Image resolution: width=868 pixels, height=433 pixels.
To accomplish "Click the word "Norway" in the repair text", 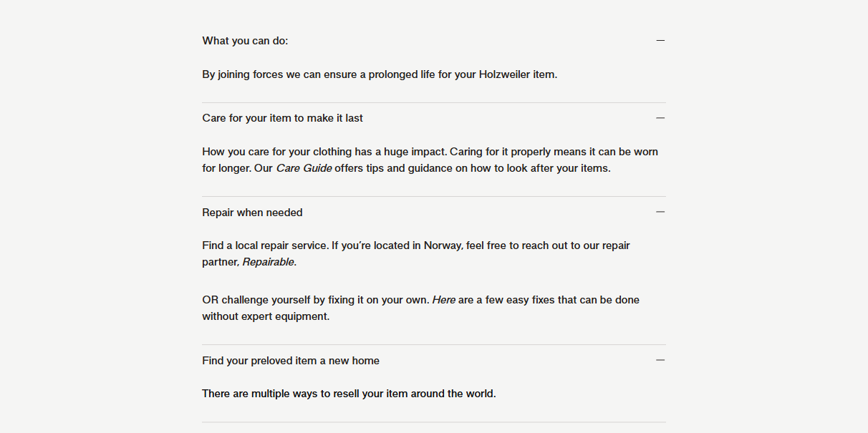I will [442, 245].
